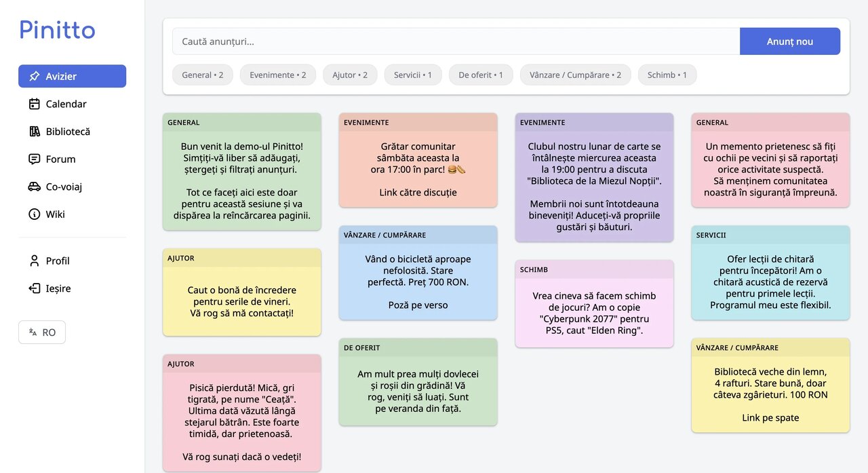Toggle the Schimb • 1 filter
This screenshot has width=868, height=473.
tap(667, 75)
